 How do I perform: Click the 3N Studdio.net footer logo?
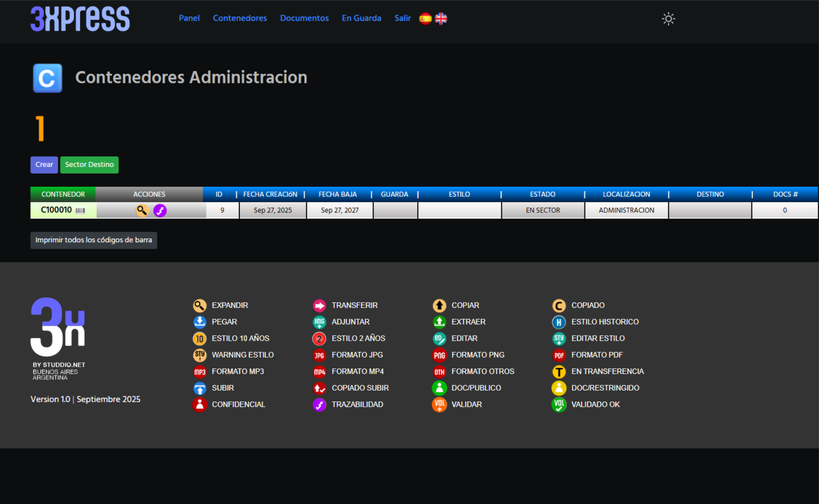click(58, 338)
